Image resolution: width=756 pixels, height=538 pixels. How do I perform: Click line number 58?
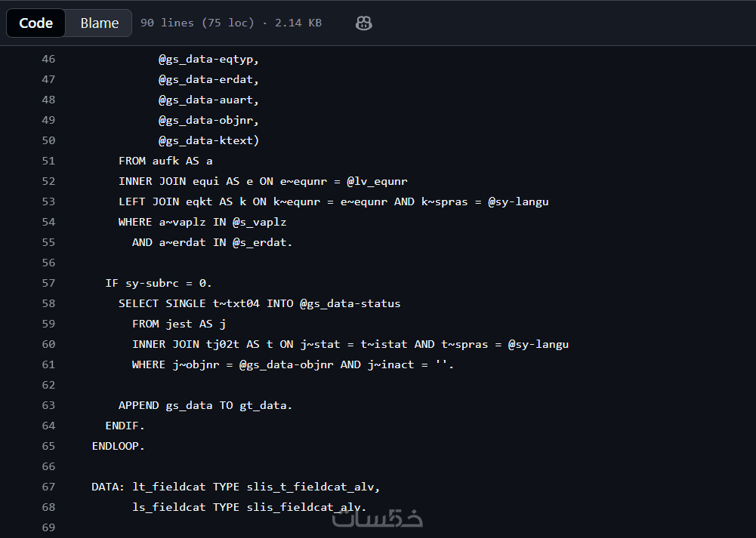click(48, 303)
